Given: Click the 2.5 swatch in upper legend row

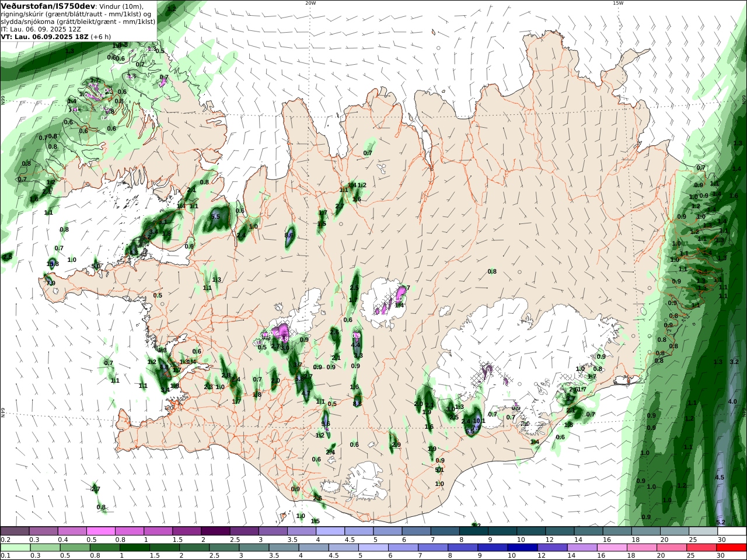Looking at the screenshot, I should tap(244, 531).
